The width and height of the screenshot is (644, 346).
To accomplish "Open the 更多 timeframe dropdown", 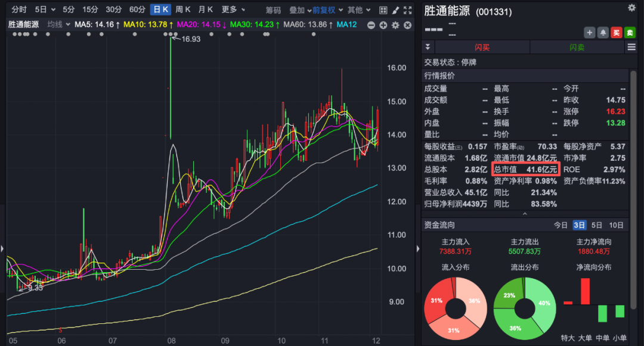I will click(233, 10).
